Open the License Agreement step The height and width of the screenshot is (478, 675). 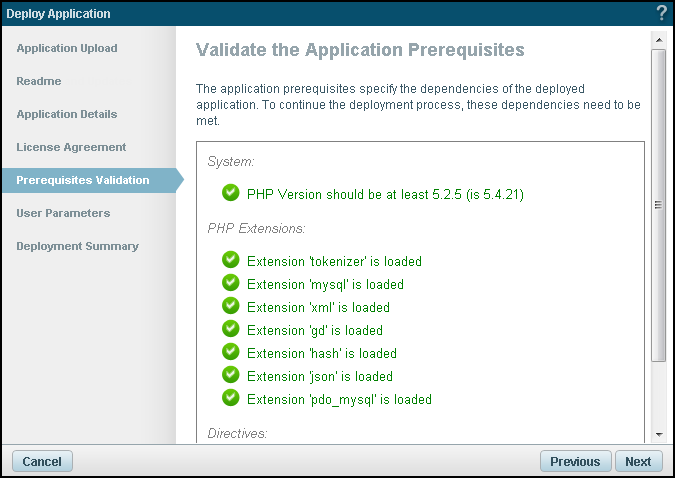pyautogui.click(x=71, y=147)
